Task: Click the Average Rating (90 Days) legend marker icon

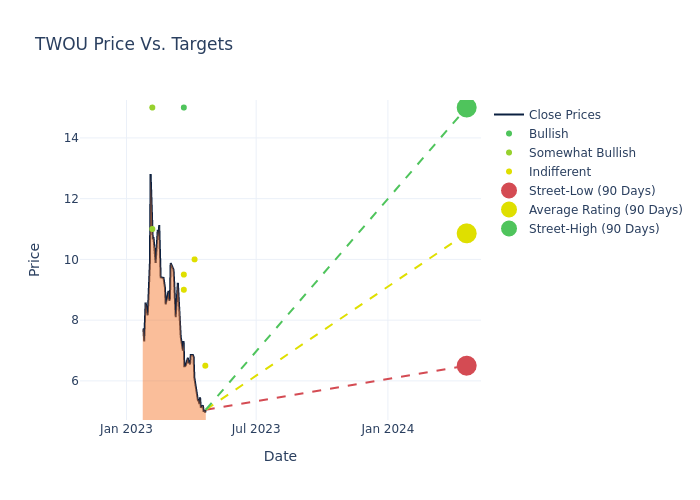Action: 509,210
